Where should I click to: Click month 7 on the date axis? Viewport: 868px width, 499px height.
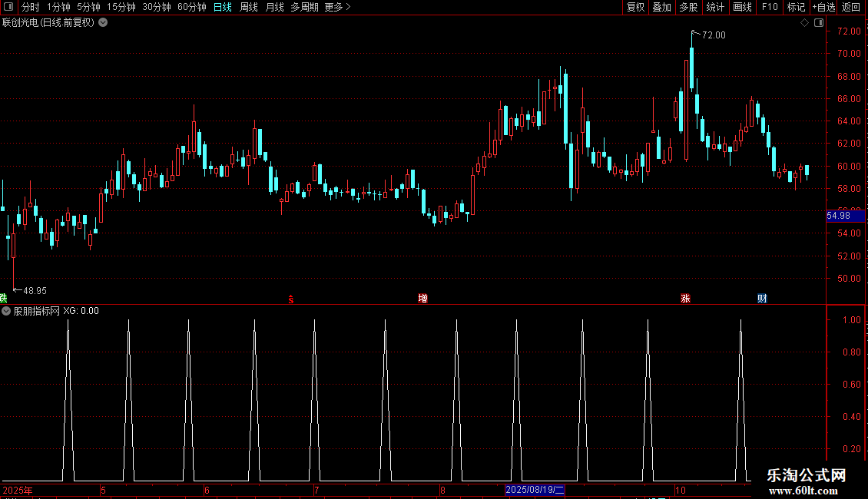(x=316, y=490)
